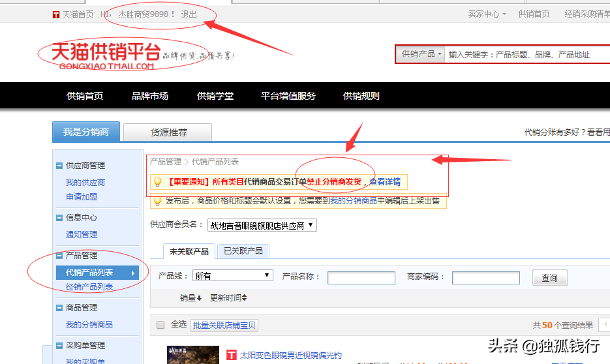This screenshot has width=610, height=364.
Task: Collapse 信息中心 section icon
Action: tap(59, 218)
